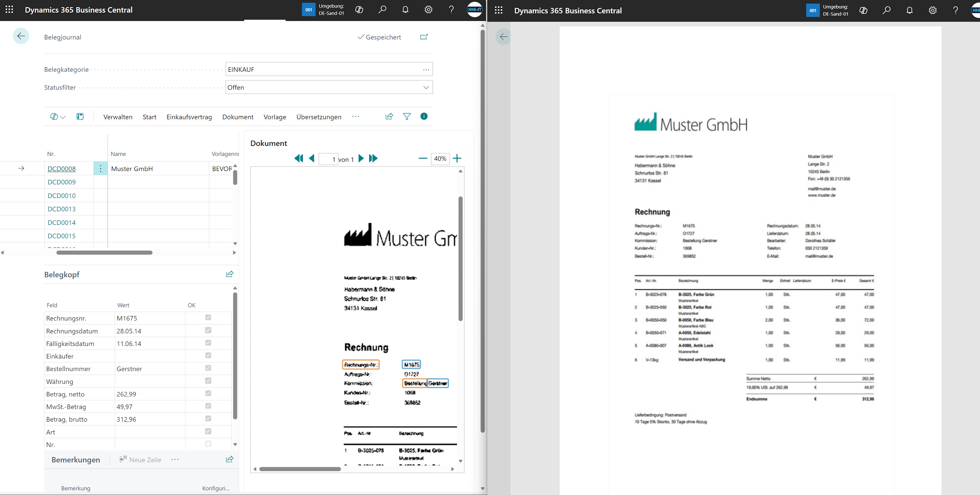Open document DCD0013
980x495 pixels.
pos(62,209)
